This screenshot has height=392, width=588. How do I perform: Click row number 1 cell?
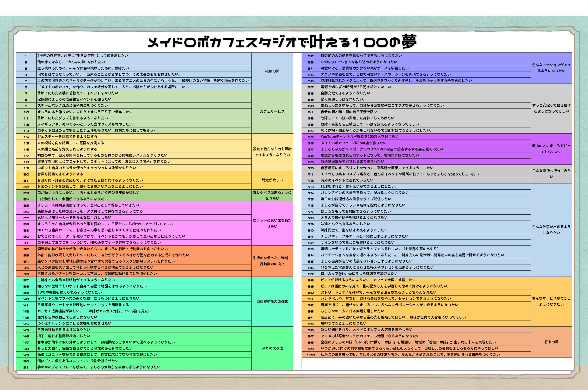(26, 56)
